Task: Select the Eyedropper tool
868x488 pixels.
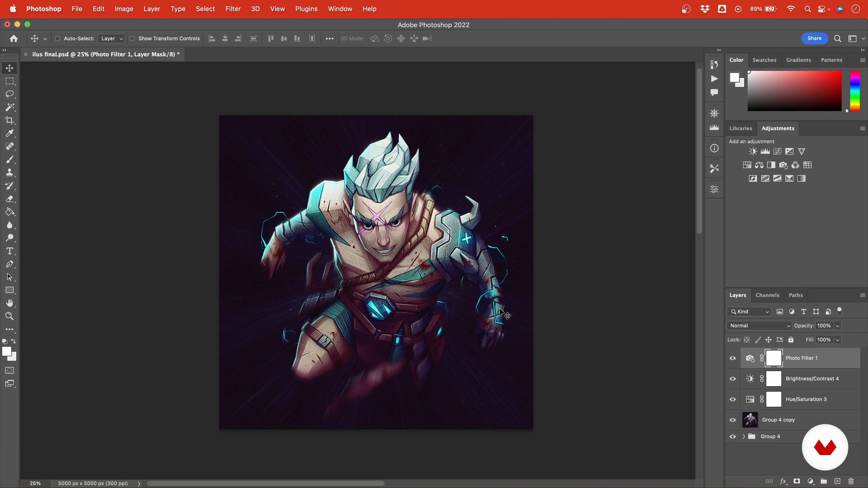Action: point(9,133)
